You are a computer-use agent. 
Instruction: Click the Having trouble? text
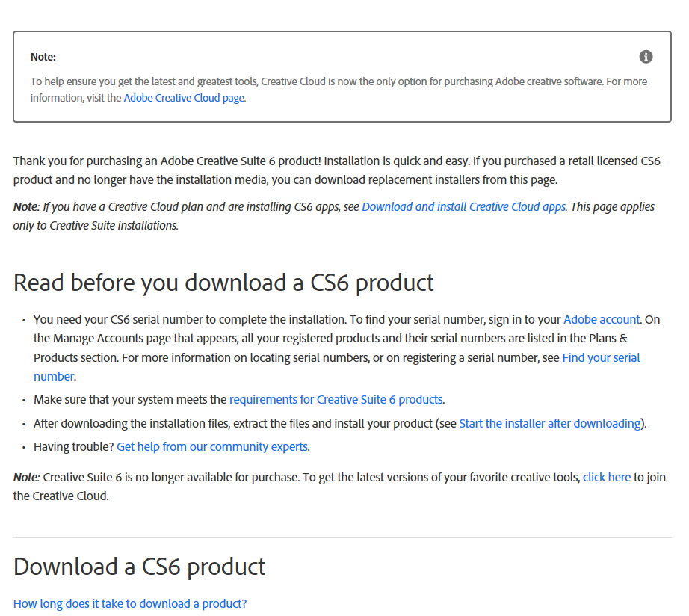point(74,447)
